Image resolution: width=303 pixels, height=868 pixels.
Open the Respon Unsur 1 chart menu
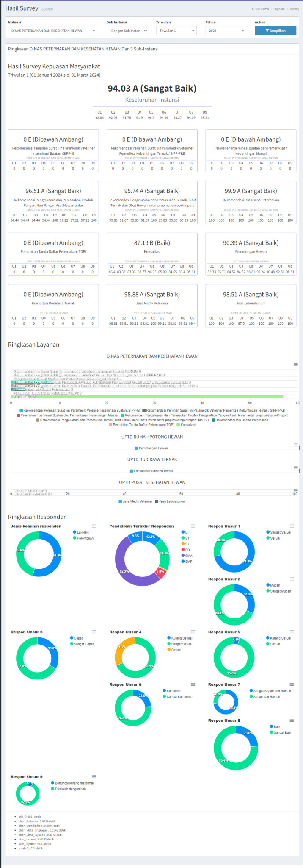tap(292, 526)
